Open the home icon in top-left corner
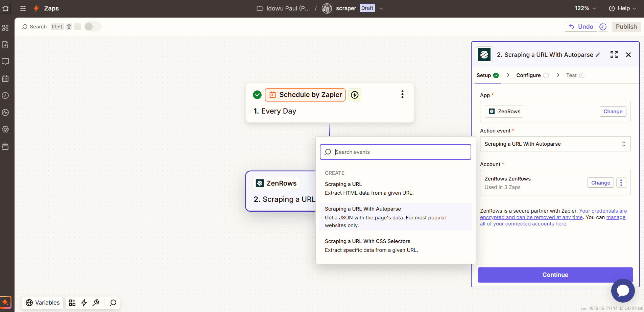Image resolution: width=644 pixels, height=312 pixels. point(5,8)
